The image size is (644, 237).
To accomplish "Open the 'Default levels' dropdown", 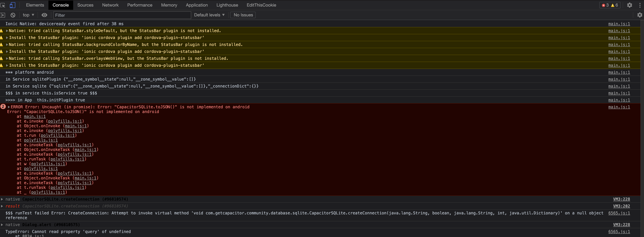I will [209, 15].
